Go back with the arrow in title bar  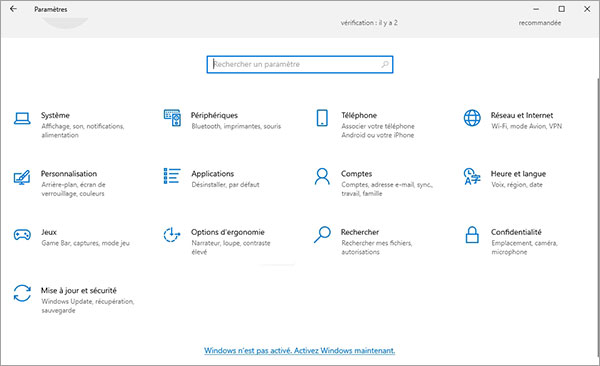(13, 9)
